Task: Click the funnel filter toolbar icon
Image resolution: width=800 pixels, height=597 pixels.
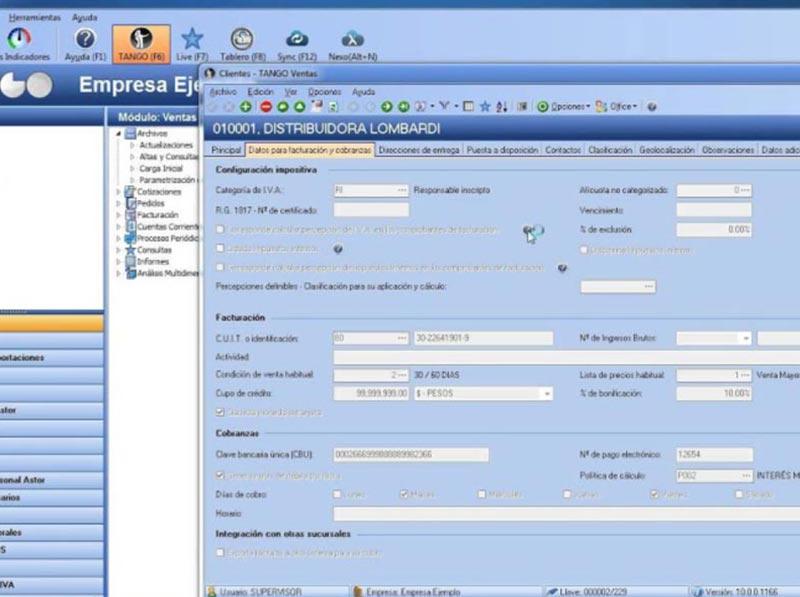Action: pos(444,106)
